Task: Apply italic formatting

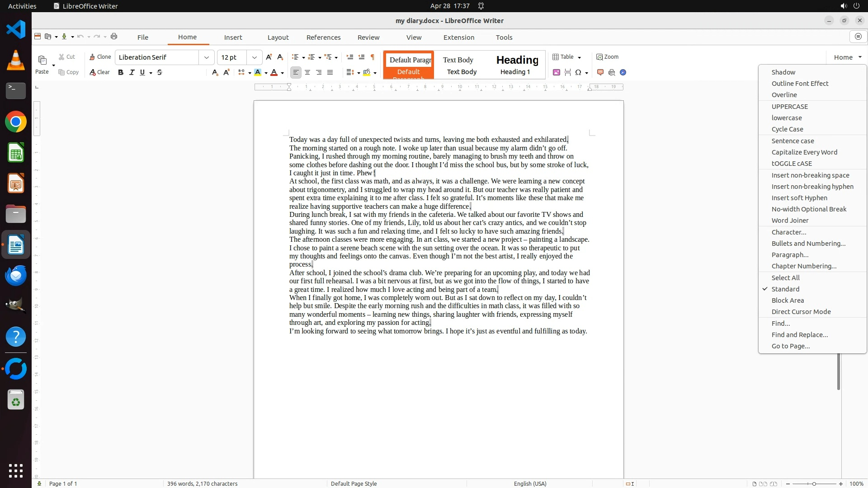Action: coord(132,72)
